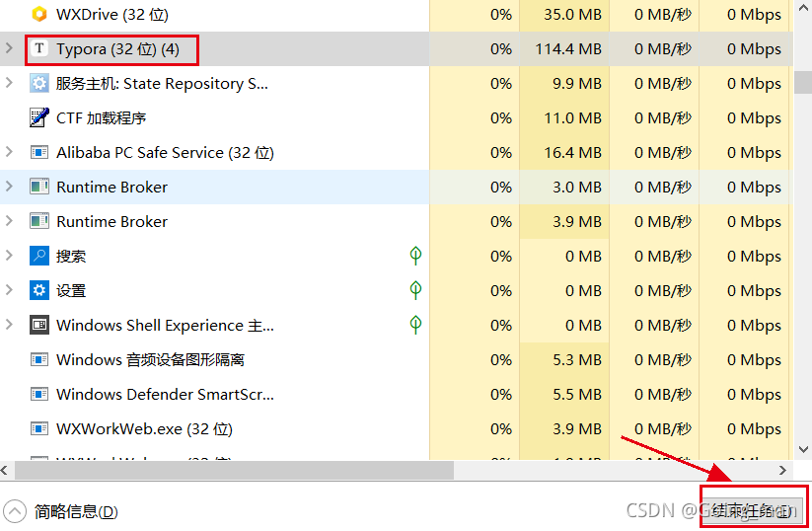Expand the Runtime Broker row using 3.9 MB
Screen dimensions: 812x531
coord(9,221)
